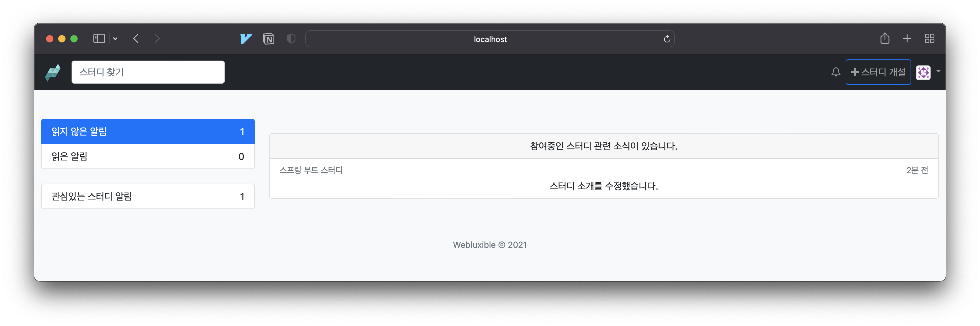Select the 읽은 알림 tab
This screenshot has height=326, width=980.
pos(148,157)
